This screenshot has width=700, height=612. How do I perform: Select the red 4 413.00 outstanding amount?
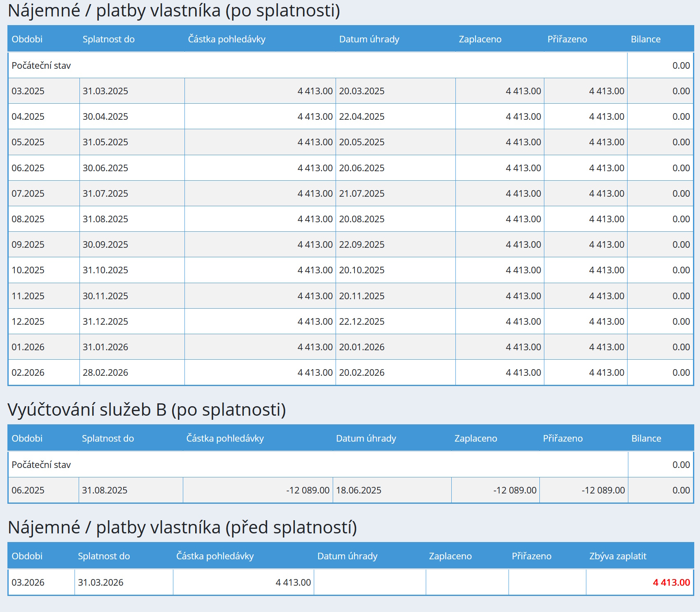[671, 582]
